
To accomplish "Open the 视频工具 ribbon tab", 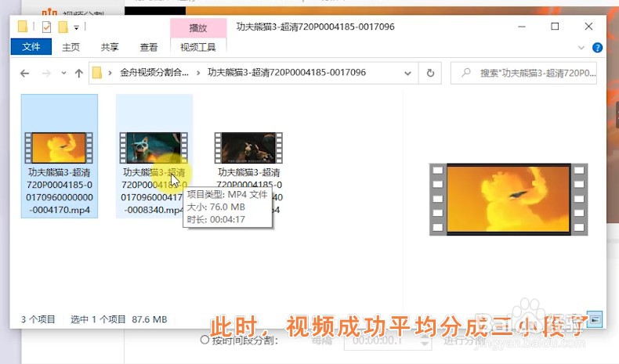I will click(x=197, y=47).
